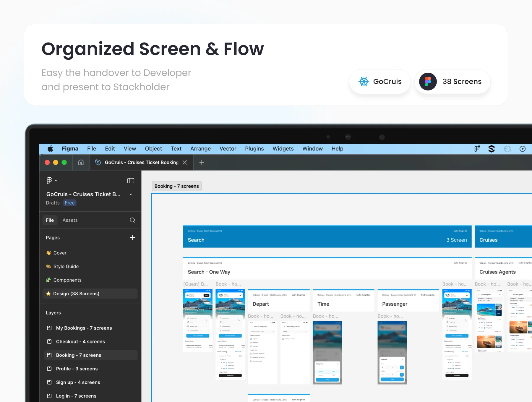Click the blue Search section header on canvas
The image size is (532, 402).
point(327,236)
